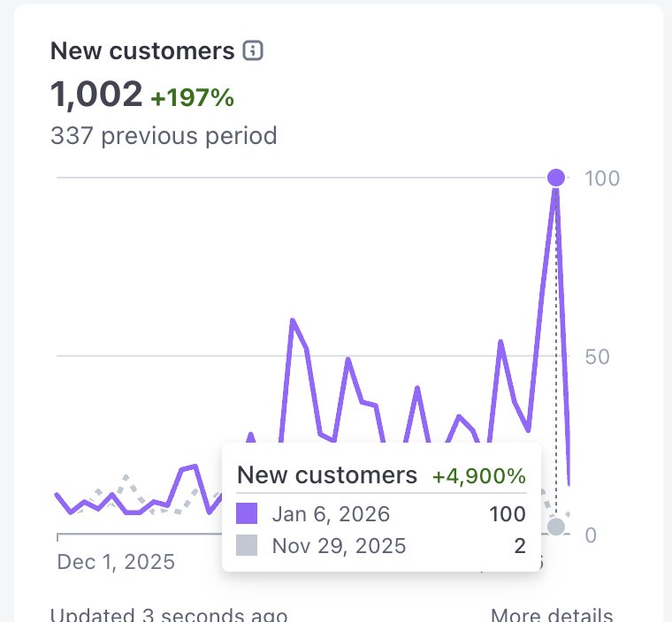Click the gray previous-period data point
Screen dimensions: 672x622
[556, 527]
